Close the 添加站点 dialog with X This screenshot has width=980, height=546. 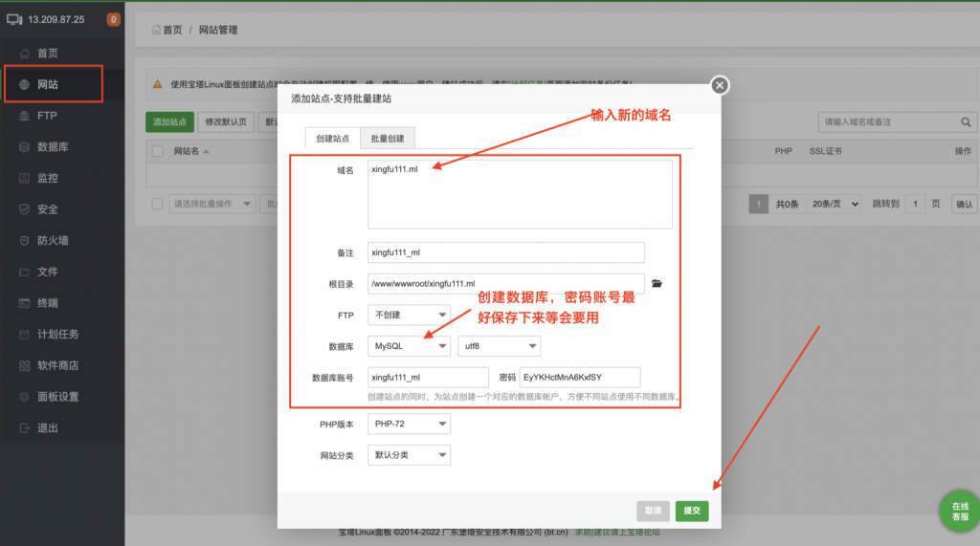tap(720, 85)
